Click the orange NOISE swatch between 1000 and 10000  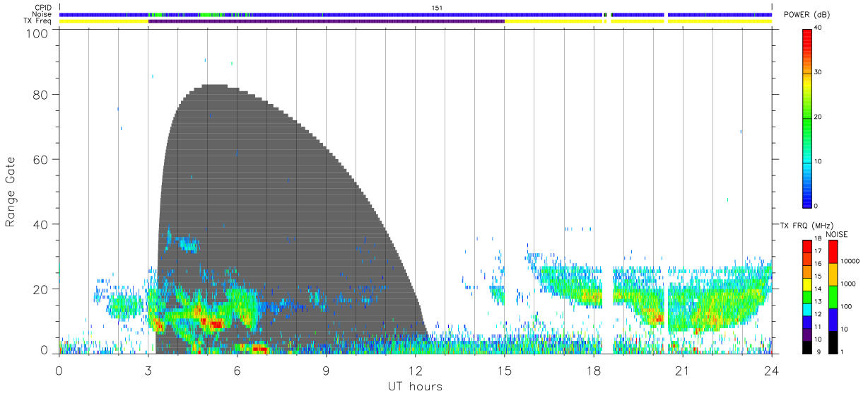pyautogui.click(x=833, y=274)
